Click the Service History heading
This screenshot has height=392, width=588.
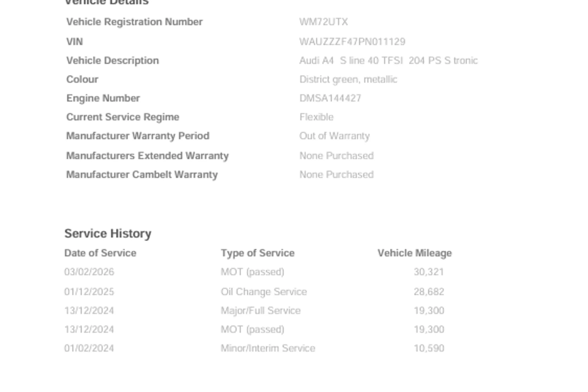point(108,234)
